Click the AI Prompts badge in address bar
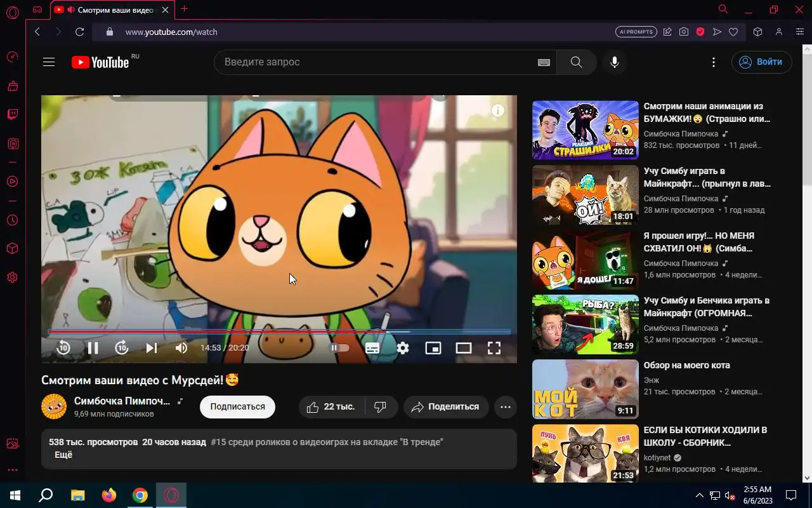The width and height of the screenshot is (812, 508). coord(636,32)
